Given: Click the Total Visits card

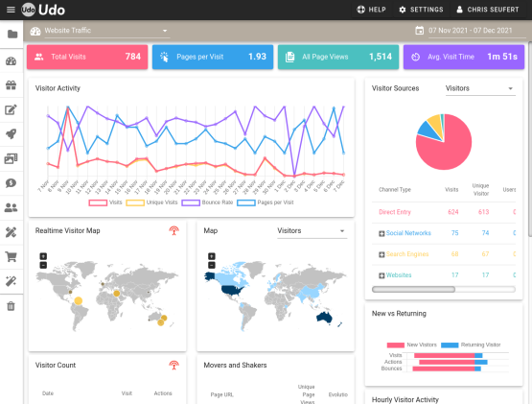Looking at the screenshot, I should pos(87,57).
